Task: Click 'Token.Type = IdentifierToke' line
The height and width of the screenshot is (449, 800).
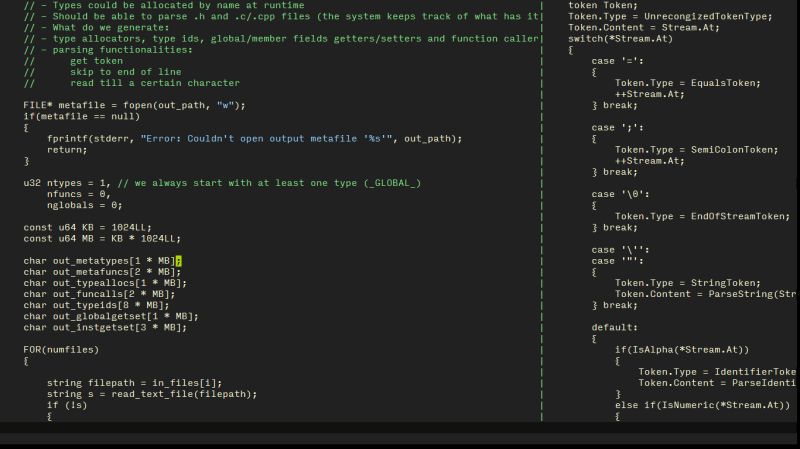Action: point(717,372)
